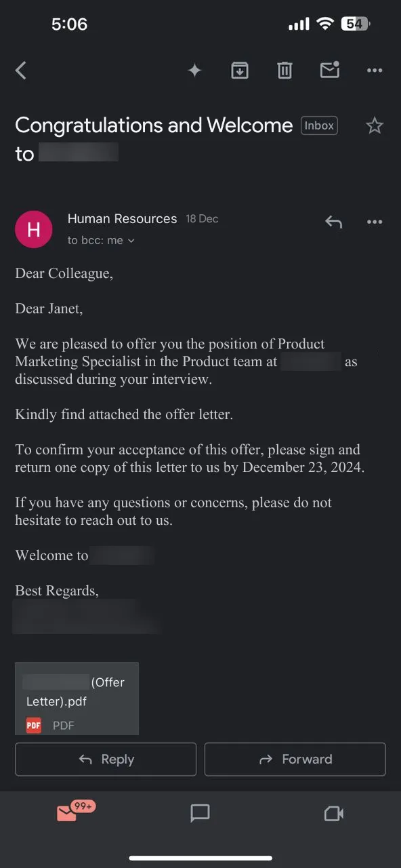Image resolution: width=401 pixels, height=868 pixels.
Task: Go back using the back arrow
Action: (21, 70)
